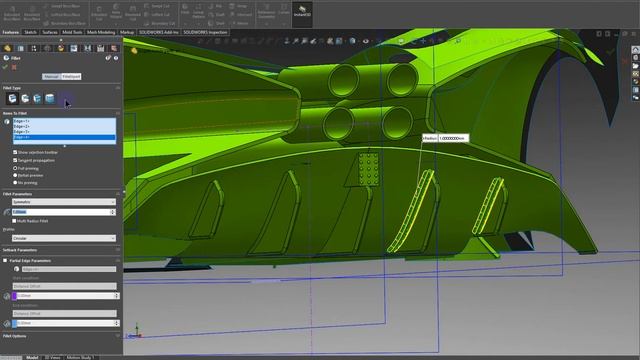Switch to the DisplayManager tab icon
Screen dimensions: 640x360
(61, 48)
